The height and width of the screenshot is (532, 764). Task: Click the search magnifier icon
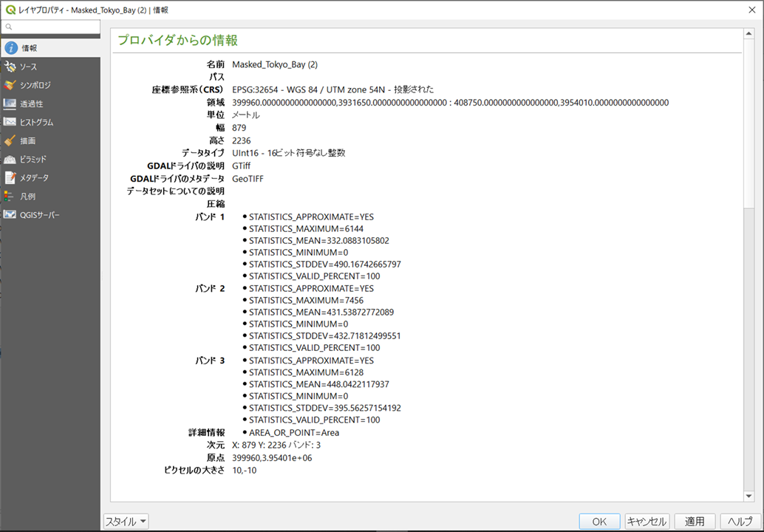9,27
